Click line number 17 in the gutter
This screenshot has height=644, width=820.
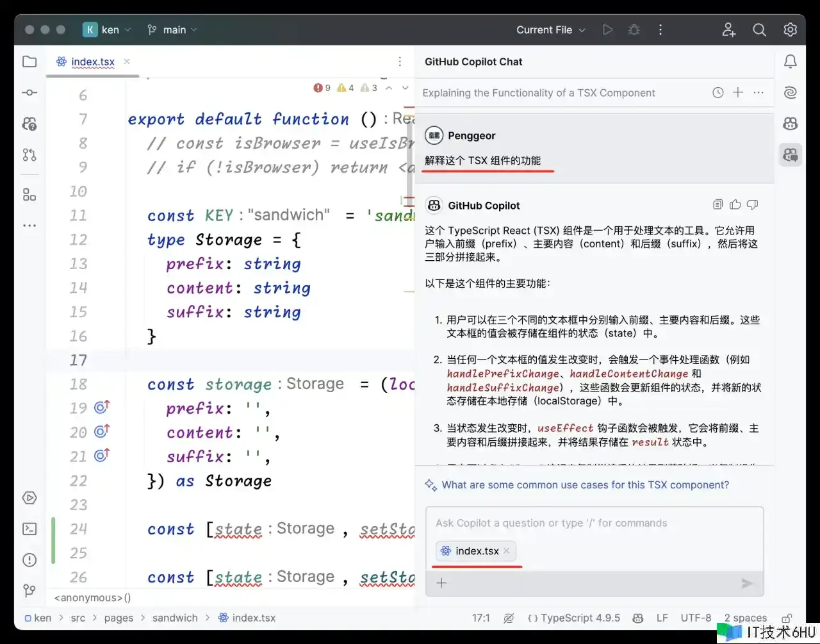(78, 360)
